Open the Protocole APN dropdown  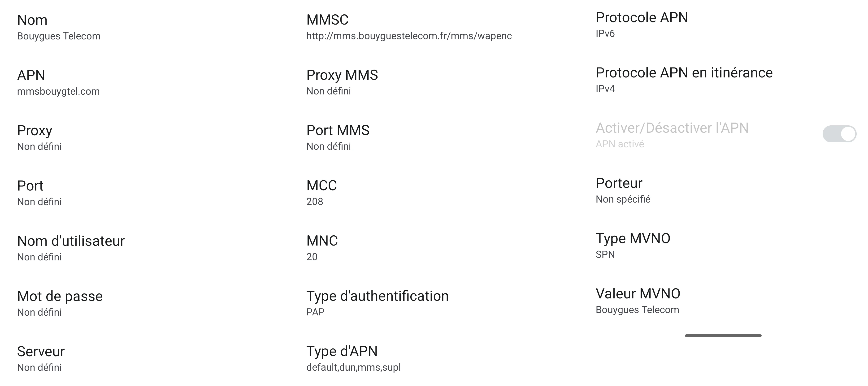coord(642,25)
